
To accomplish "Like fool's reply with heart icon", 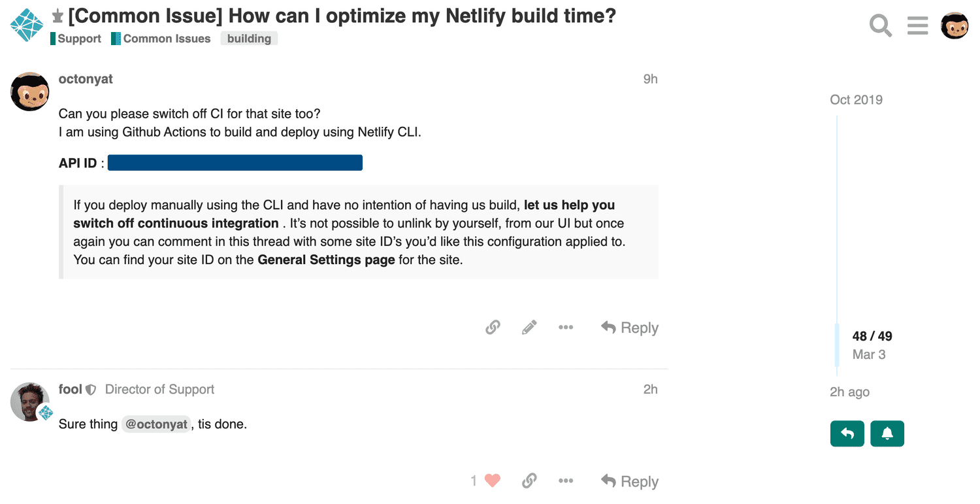I will tap(493, 481).
